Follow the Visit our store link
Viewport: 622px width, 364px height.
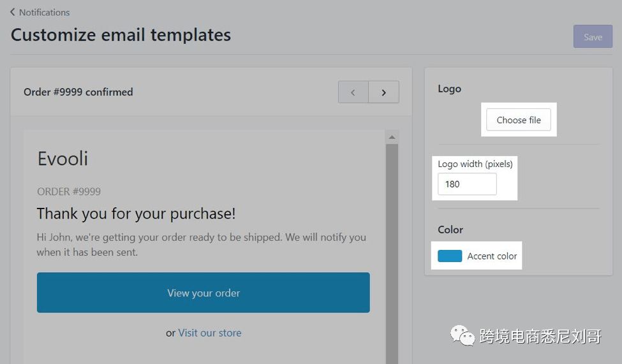pos(209,332)
